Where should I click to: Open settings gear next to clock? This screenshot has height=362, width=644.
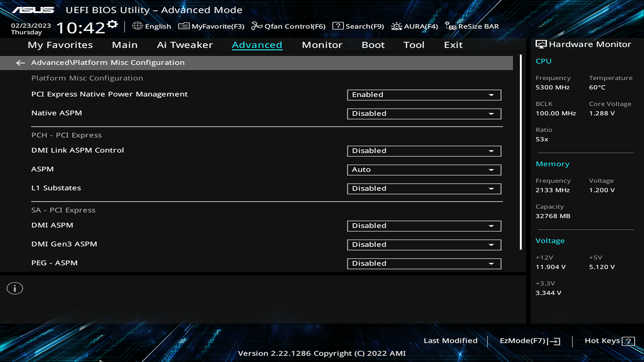tap(113, 24)
